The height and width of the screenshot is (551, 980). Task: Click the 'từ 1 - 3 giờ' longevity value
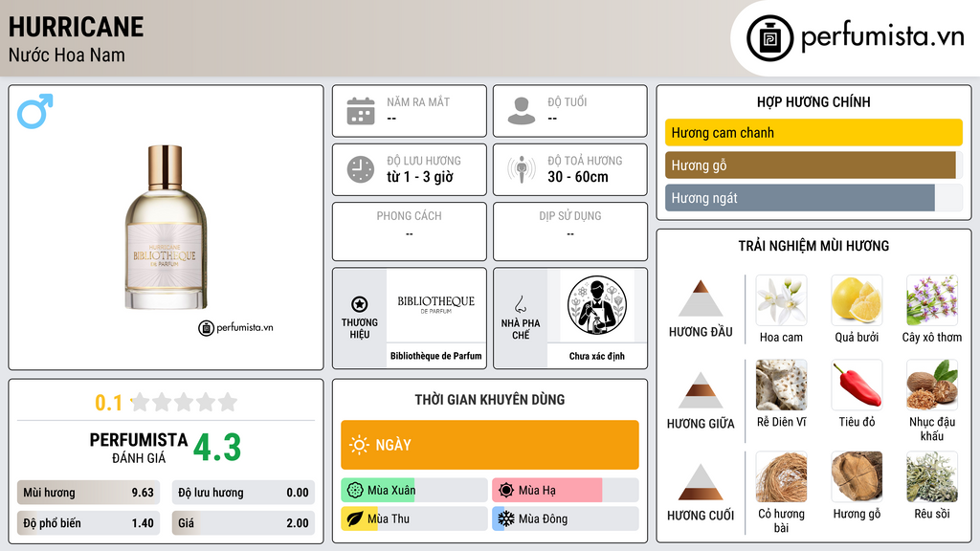tap(420, 177)
